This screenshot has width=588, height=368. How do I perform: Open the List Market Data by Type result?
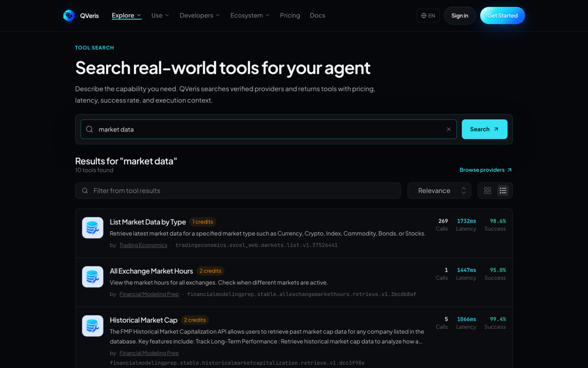click(x=148, y=222)
